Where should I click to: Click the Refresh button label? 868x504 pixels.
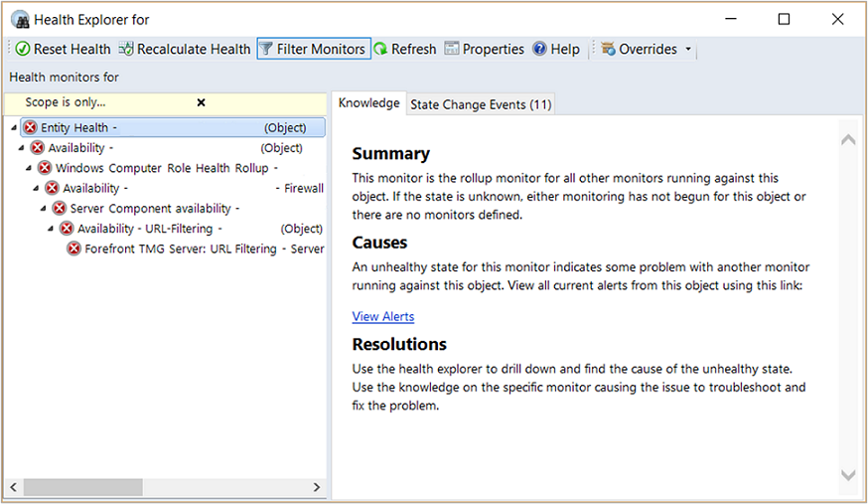(413, 50)
